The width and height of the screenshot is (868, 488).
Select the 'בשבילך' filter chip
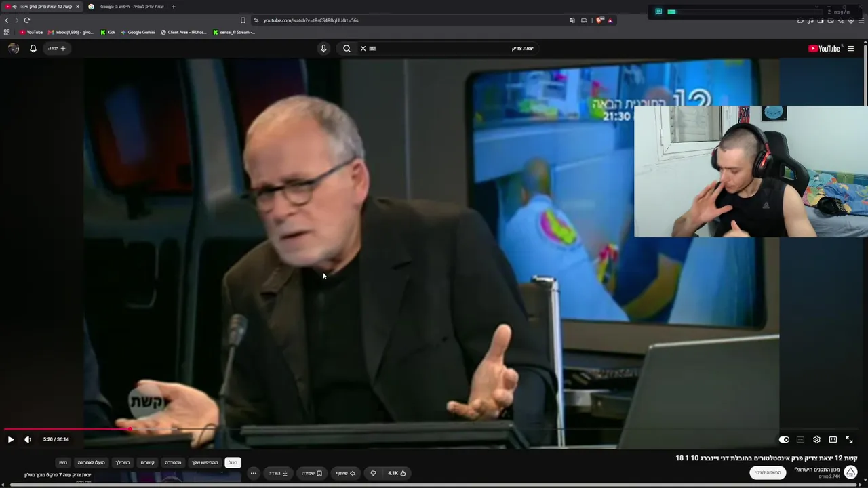(x=123, y=462)
